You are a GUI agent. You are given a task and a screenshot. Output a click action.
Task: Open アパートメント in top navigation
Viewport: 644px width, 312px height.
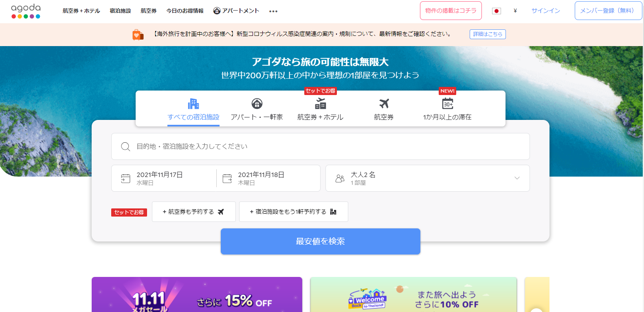[236, 11]
